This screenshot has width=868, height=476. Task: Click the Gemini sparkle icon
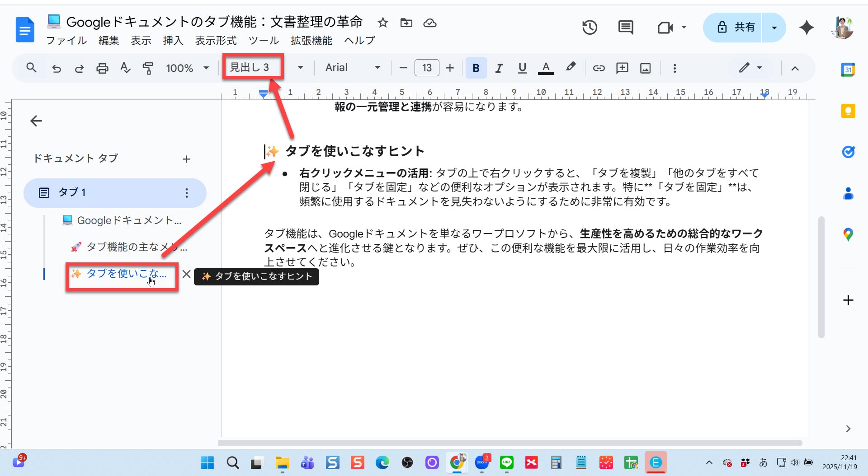(x=807, y=28)
